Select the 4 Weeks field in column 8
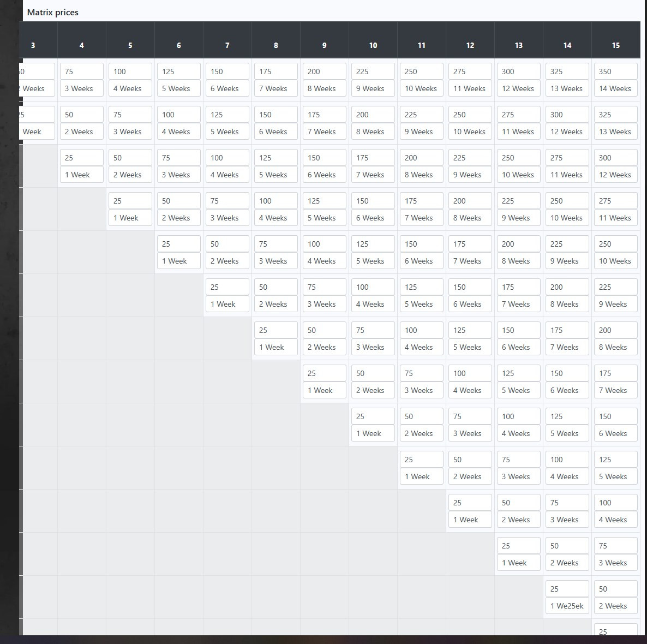Viewport: 647px width, 644px height. [276, 218]
